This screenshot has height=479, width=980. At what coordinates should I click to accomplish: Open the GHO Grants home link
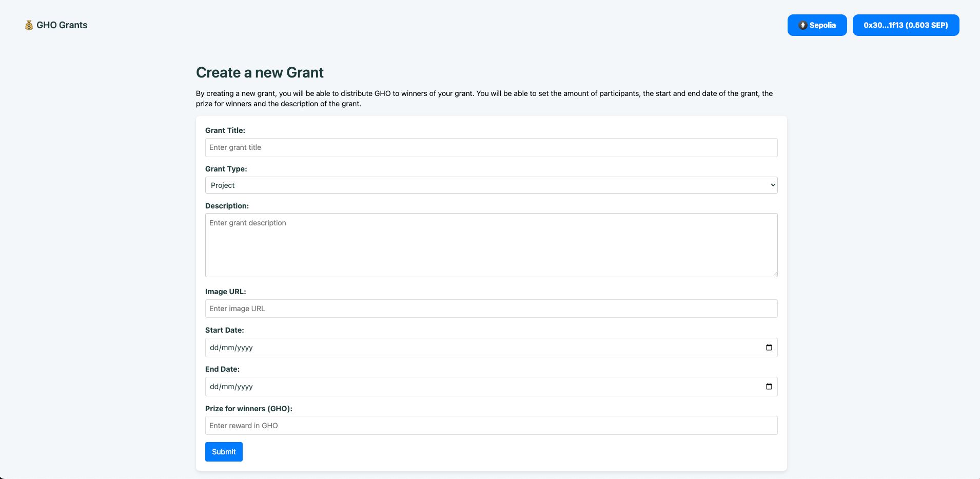pos(56,25)
